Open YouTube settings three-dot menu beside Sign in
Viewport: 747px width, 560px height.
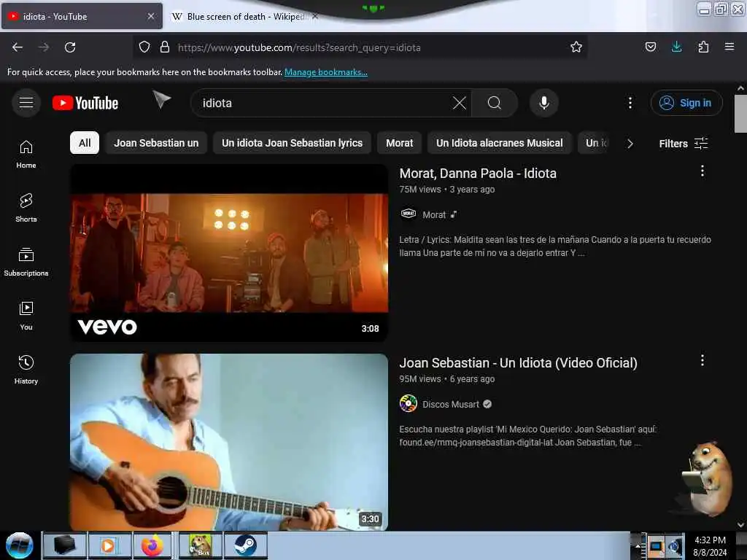tap(630, 103)
